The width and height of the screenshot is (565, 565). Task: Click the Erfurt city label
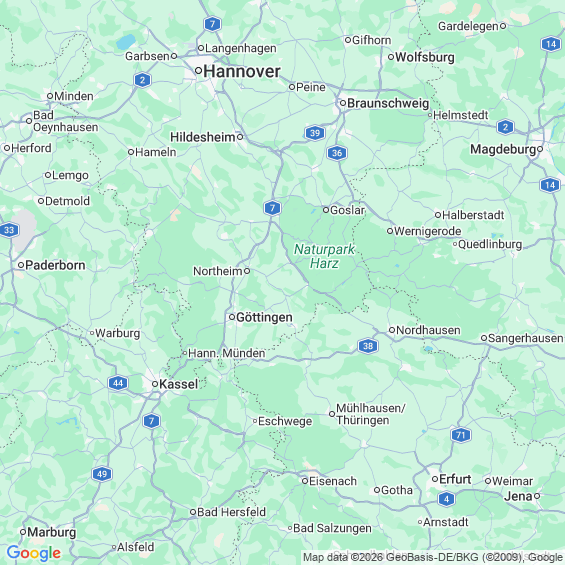pyautogui.click(x=455, y=479)
